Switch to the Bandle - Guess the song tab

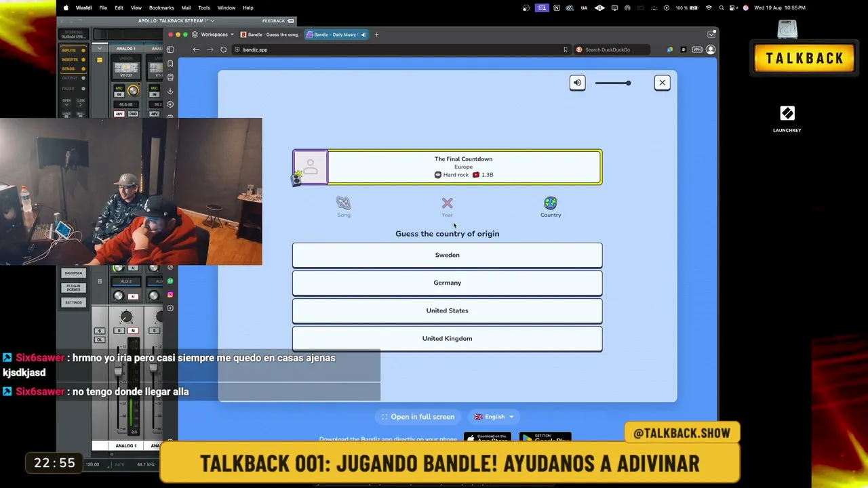270,35
